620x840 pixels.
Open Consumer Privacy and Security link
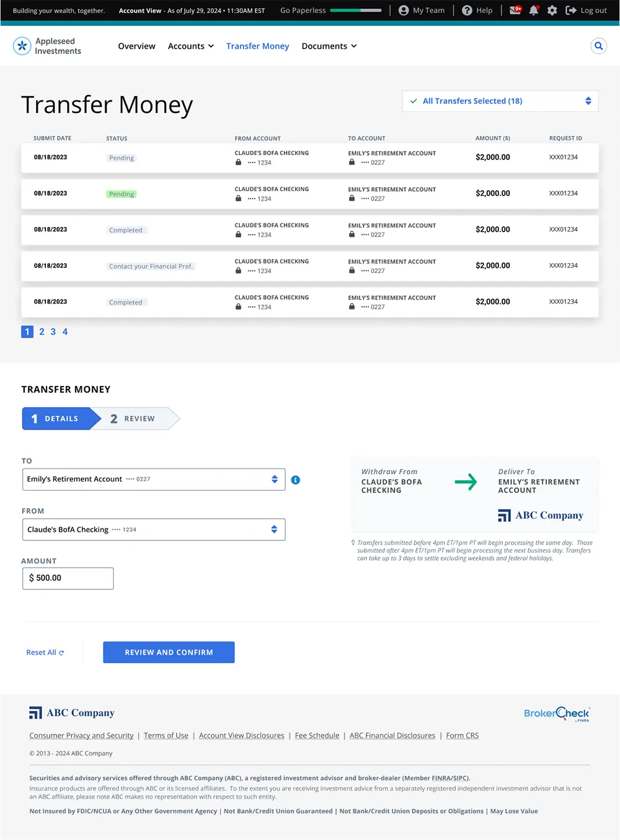(81, 736)
